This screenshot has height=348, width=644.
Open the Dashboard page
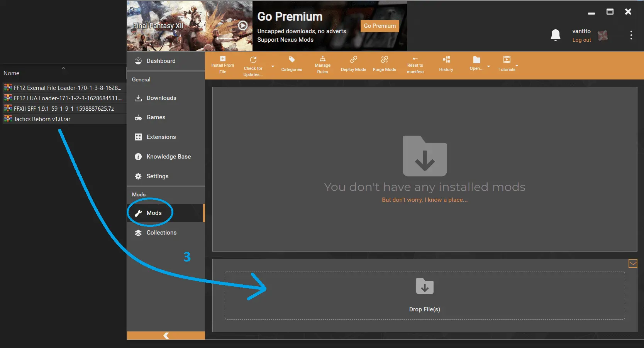[x=166, y=61]
